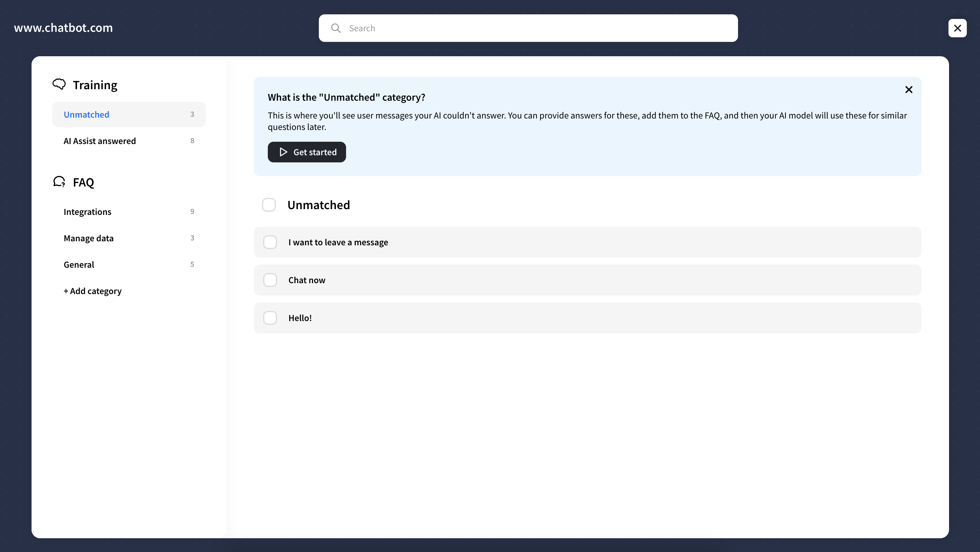Click the Training speech bubble icon
This screenshot has height=552, width=980.
pyautogui.click(x=59, y=84)
